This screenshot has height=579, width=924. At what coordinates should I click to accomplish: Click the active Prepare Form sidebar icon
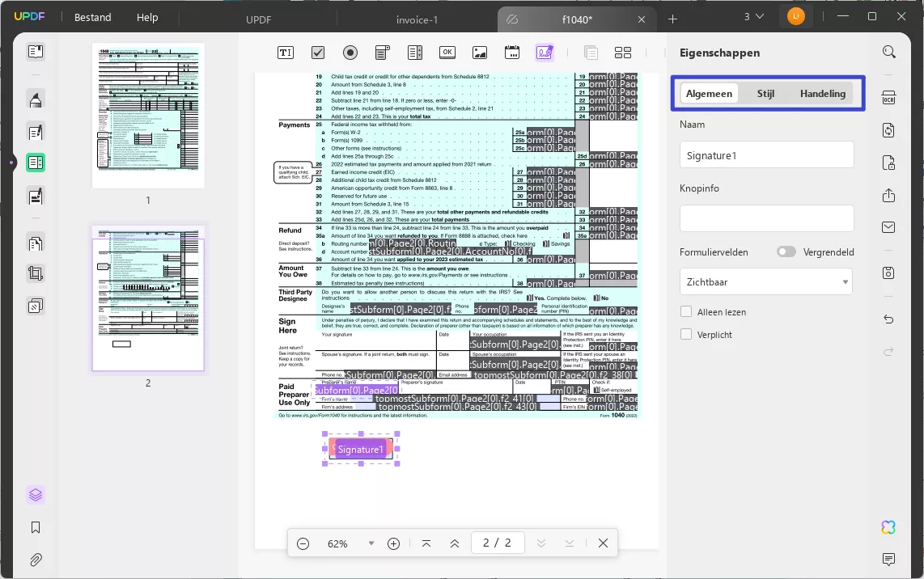tap(36, 163)
